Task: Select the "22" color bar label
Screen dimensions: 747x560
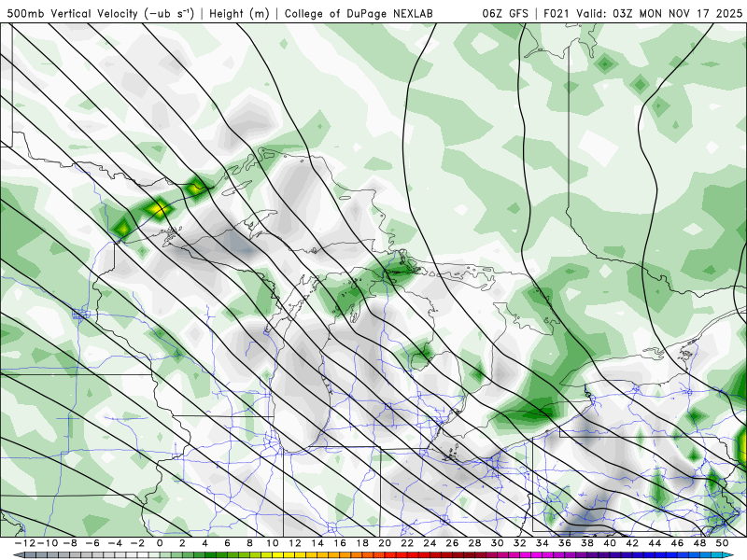Action: click(x=407, y=543)
